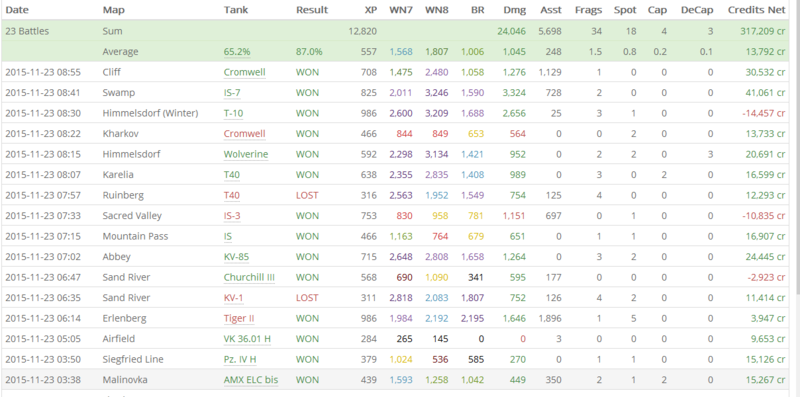Click the 24,046 damage sum value
Screen dimensions: 800x397
click(x=511, y=31)
